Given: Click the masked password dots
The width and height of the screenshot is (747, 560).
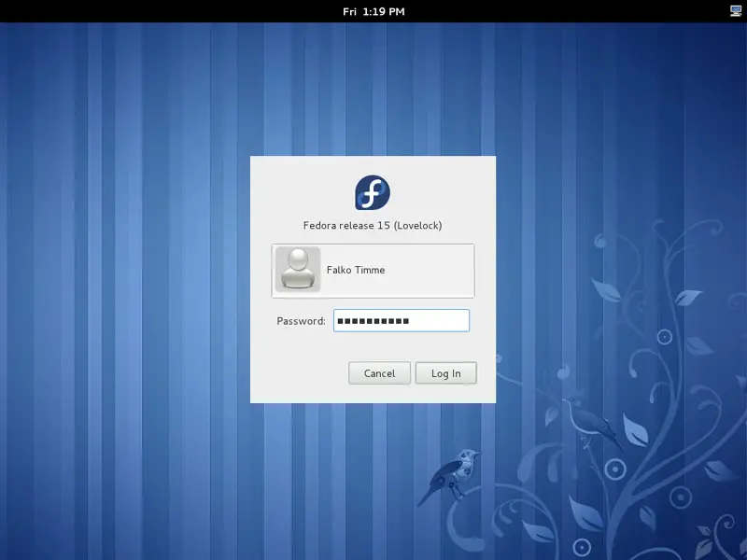Looking at the screenshot, I should (x=373, y=321).
